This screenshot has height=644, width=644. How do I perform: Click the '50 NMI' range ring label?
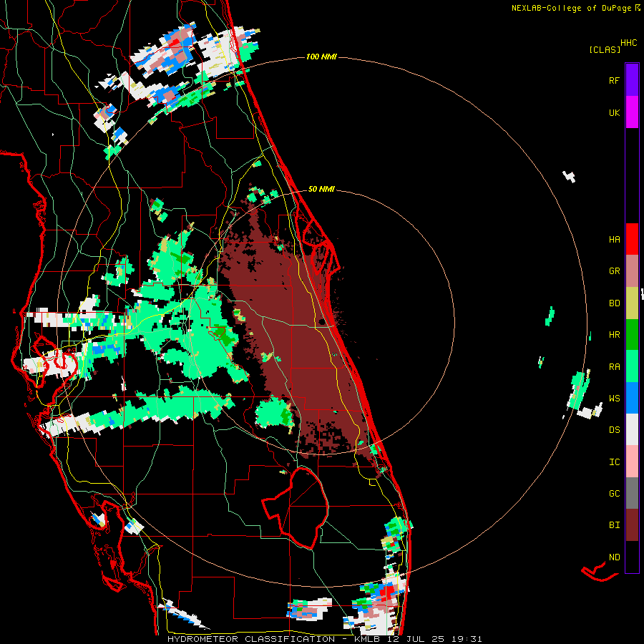click(321, 189)
